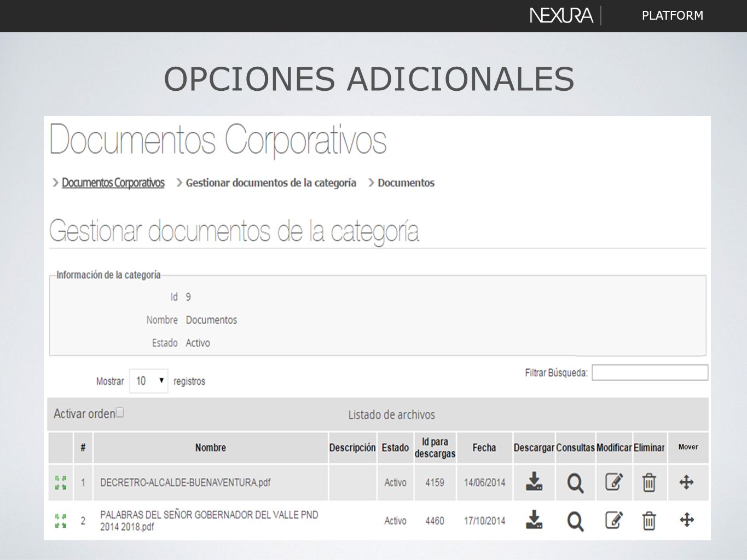Click breadcrumb Gestionar documentos de la categoría
747x560 pixels.
click(271, 183)
